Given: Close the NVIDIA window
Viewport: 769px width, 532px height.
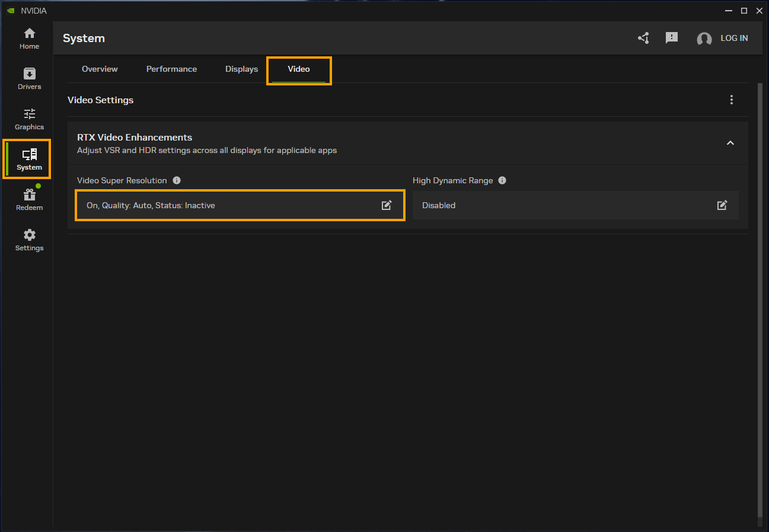Looking at the screenshot, I should click(x=759, y=11).
